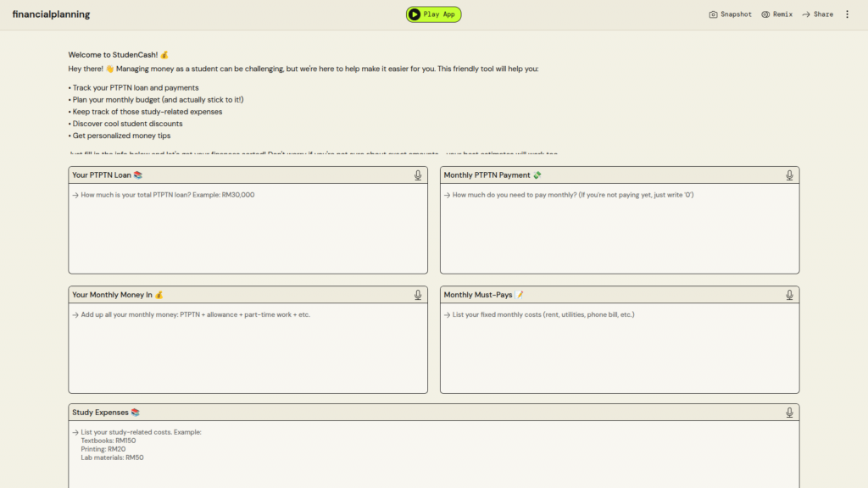Click the Remix icon in header
Screen dimensions: 868x488
pyautogui.click(x=765, y=14)
